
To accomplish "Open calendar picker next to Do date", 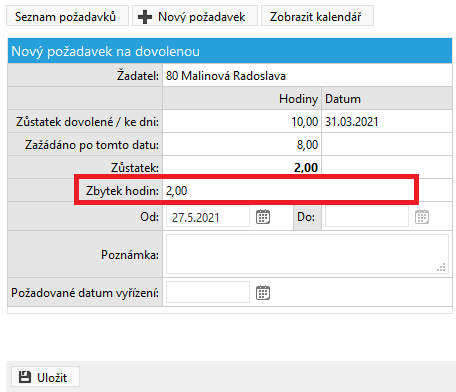I will coord(422,217).
